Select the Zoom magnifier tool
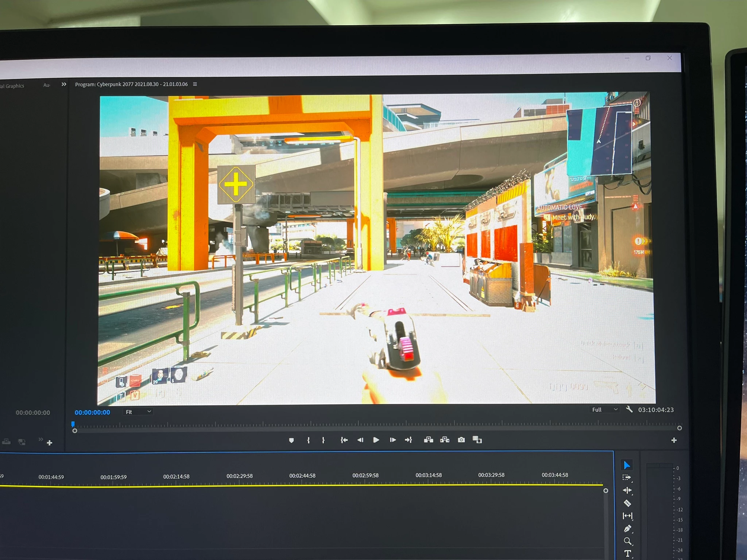 coord(627,541)
